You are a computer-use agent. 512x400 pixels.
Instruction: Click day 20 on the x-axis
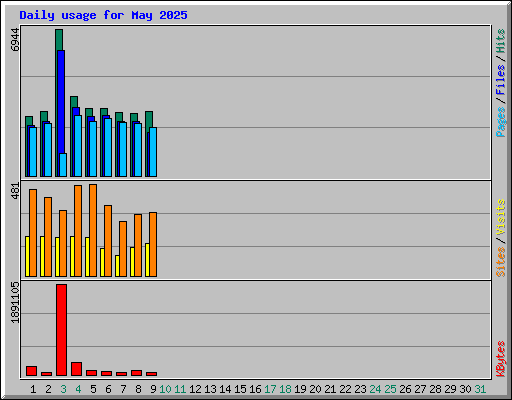pyautogui.click(x=315, y=389)
